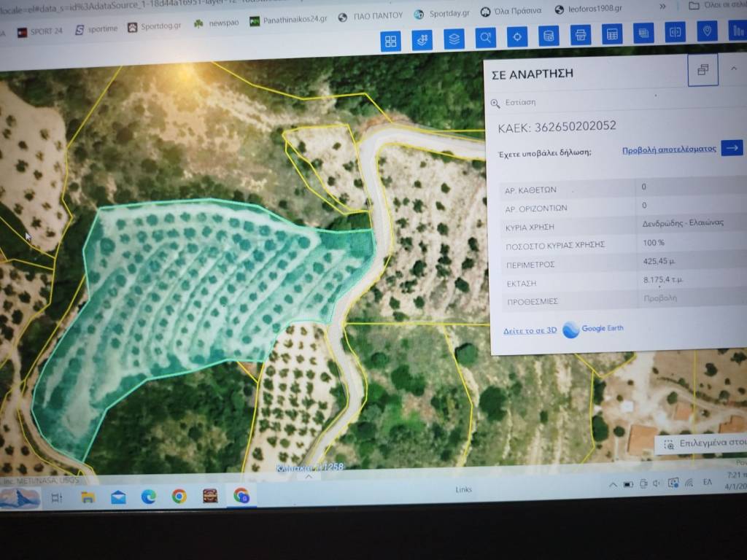Viewport: 747px width, 560px height.
Task: Open Δείτε το σε 3D link
Action: click(x=530, y=330)
